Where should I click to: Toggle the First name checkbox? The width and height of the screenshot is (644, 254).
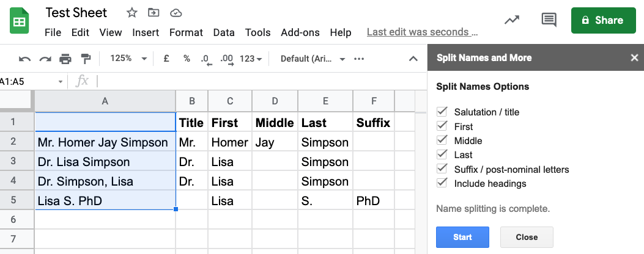click(x=442, y=126)
